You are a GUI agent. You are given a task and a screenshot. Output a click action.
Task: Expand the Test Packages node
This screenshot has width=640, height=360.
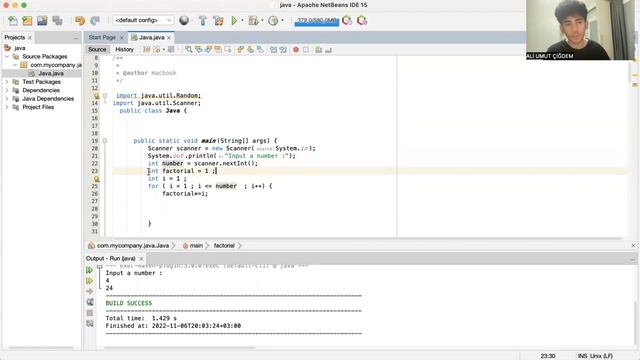pyautogui.click(x=7, y=82)
